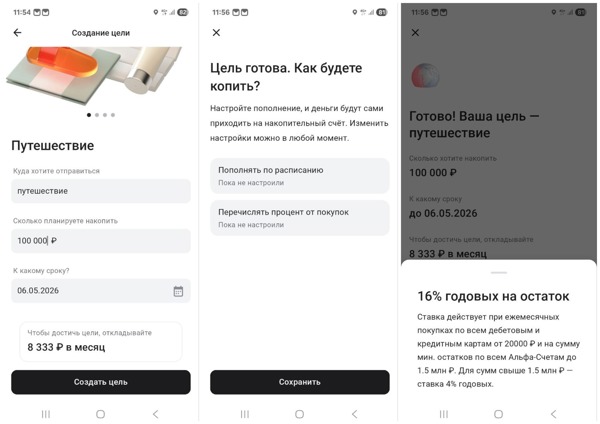Tap the goal avatar image above 'Готово!'
The image size is (600, 424).
coord(425,75)
